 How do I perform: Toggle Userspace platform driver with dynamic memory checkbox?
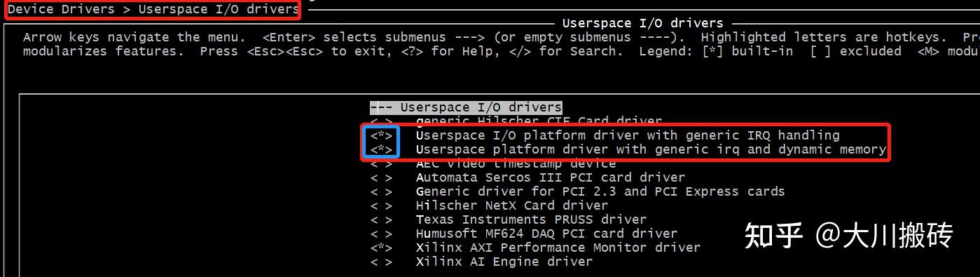click(381, 149)
